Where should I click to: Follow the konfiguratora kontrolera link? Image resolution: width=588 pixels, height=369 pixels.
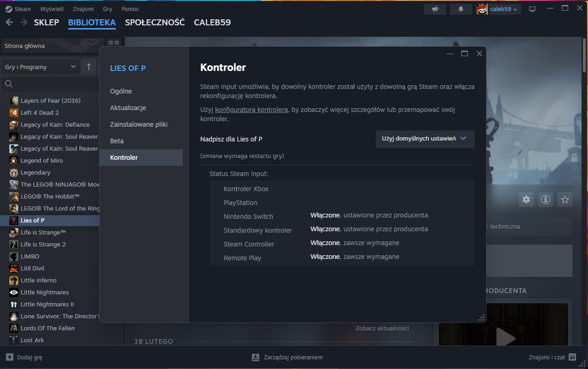[x=251, y=110]
